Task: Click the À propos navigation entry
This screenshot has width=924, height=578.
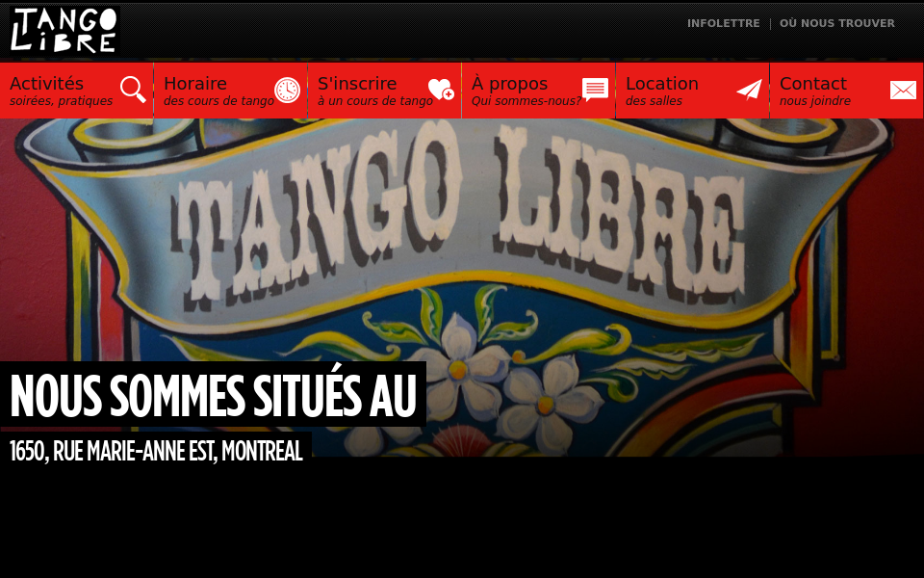Action: point(510,84)
